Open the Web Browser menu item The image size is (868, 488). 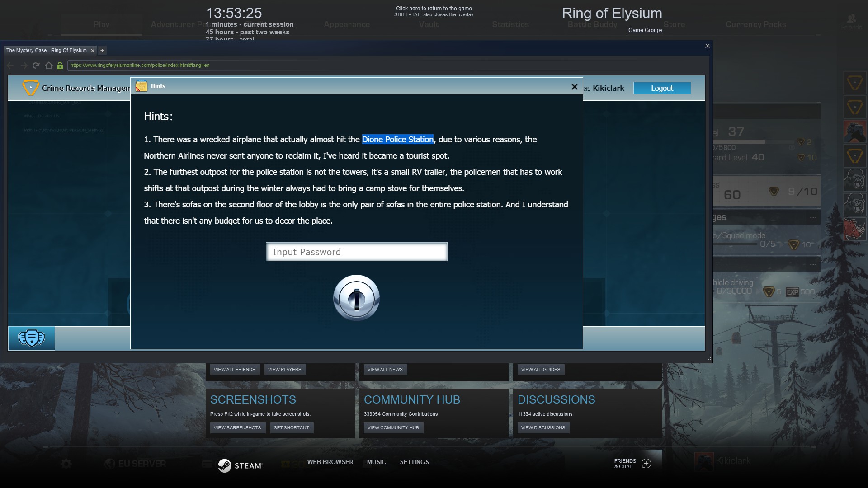(x=330, y=462)
